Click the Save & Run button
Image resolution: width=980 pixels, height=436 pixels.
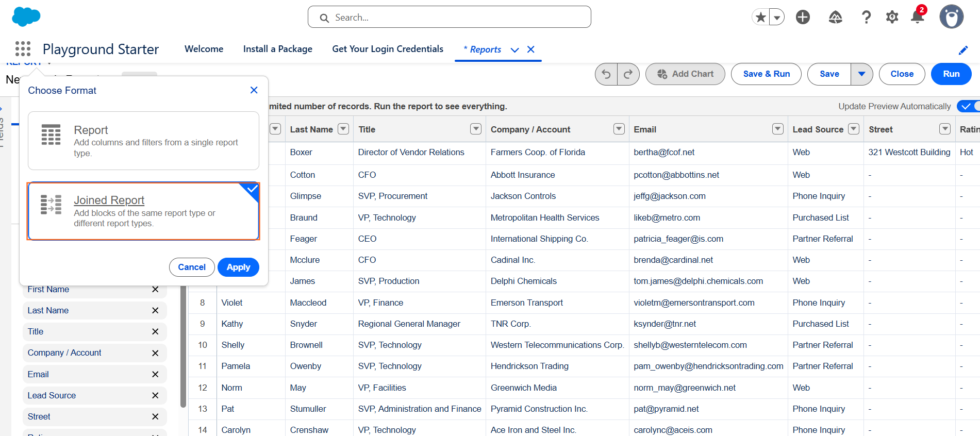point(766,74)
